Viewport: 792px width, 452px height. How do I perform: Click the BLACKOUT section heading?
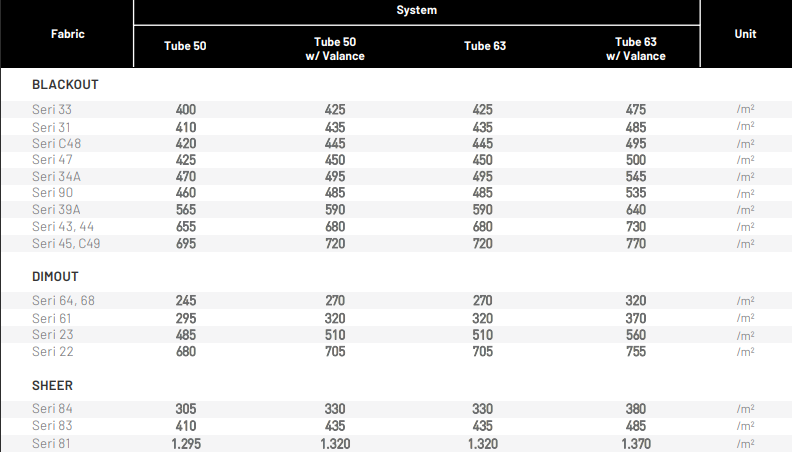point(65,84)
